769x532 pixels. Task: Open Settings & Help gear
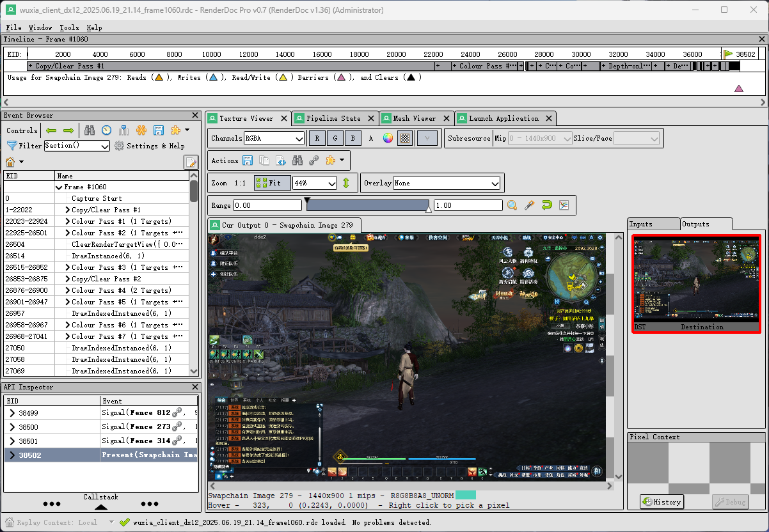pos(149,146)
